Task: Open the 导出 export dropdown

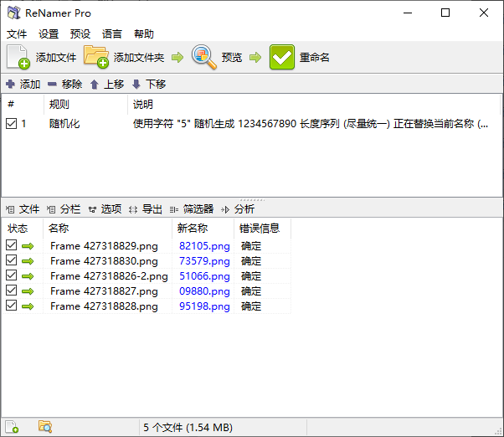Action: (146, 209)
